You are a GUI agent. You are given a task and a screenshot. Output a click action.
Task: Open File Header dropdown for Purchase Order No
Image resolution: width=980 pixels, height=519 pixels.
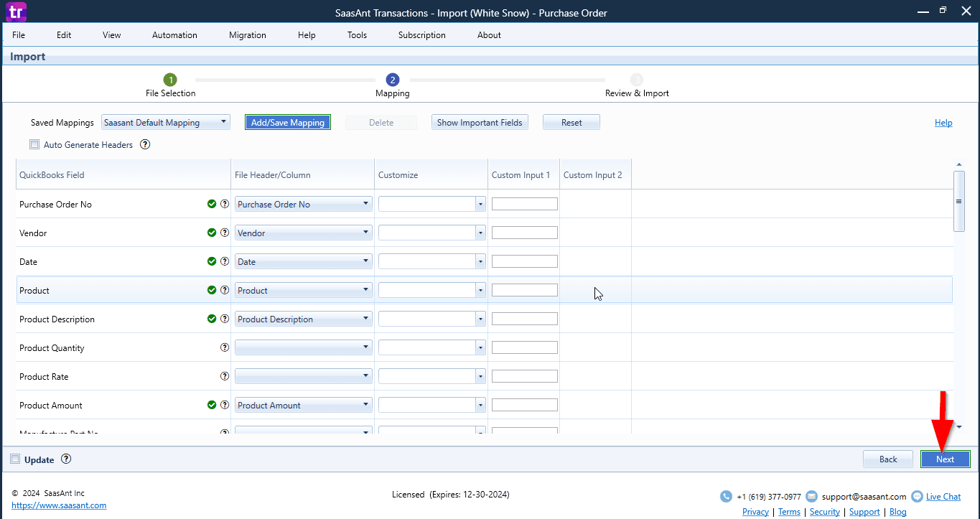pyautogui.click(x=304, y=204)
